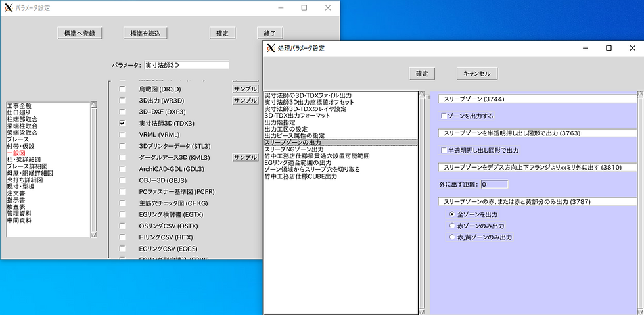Select the 赤ゾーンのみ出力 radio button
Image resolution: width=644 pixels, height=315 pixels.
pyautogui.click(x=452, y=226)
